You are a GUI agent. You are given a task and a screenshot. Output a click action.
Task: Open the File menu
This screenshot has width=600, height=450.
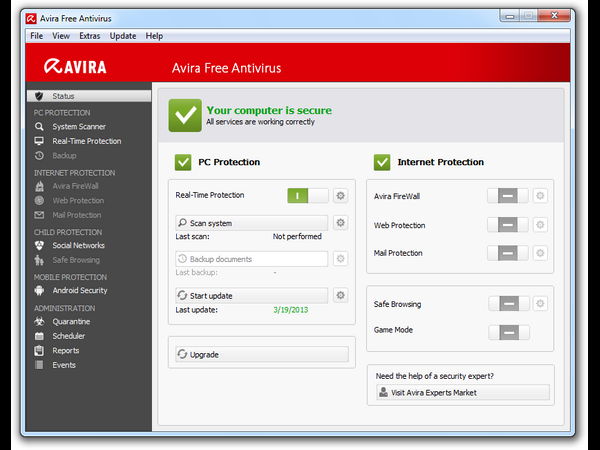37,36
